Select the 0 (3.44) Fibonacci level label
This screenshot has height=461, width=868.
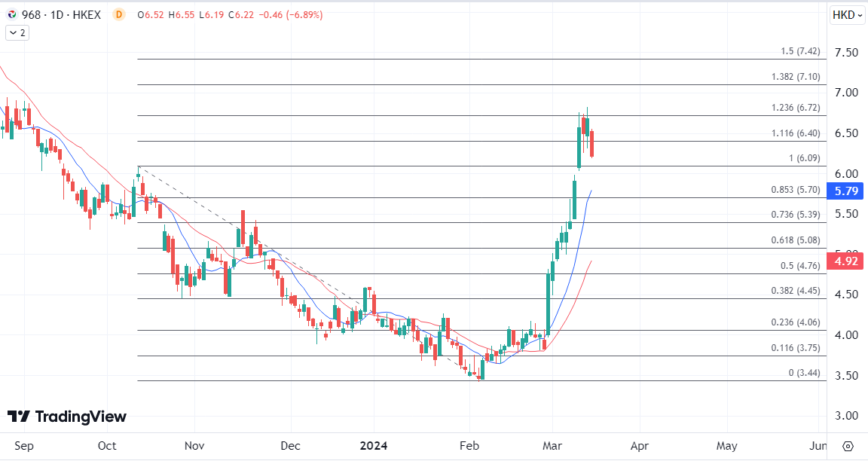coord(804,373)
